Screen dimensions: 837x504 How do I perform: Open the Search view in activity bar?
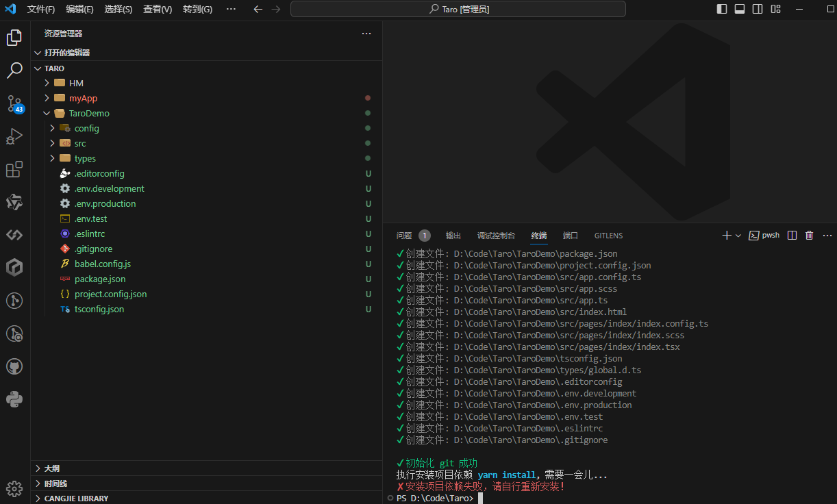coord(14,70)
